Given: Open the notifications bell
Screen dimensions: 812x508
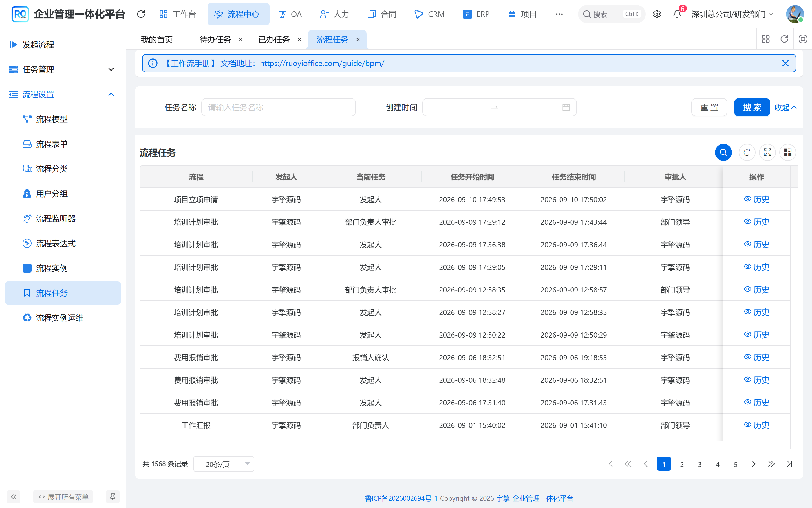Looking at the screenshot, I should (677, 14).
